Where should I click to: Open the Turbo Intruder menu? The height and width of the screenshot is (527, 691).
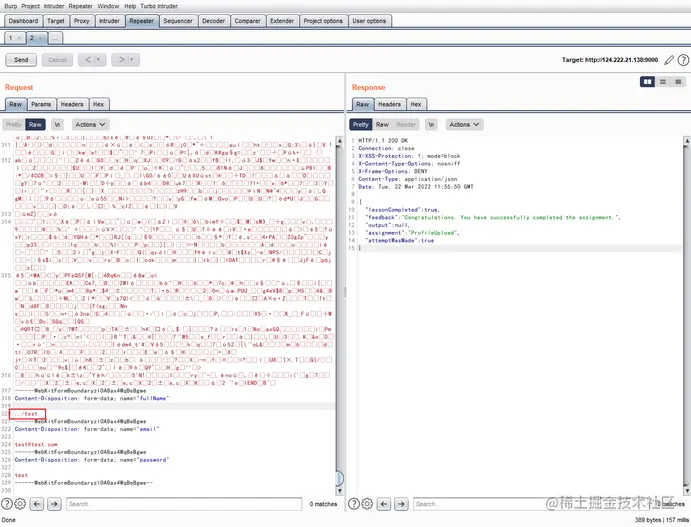[159, 6]
